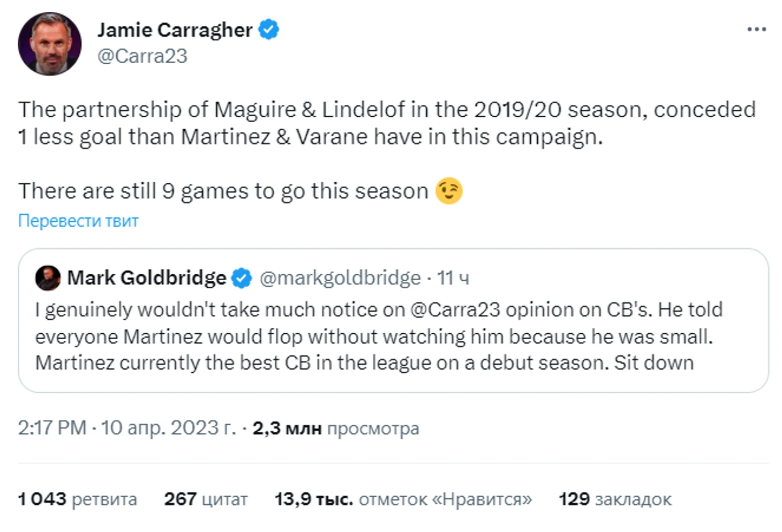Click the '11 ч' quoted tweet timestamp
Image resolution: width=782 pixels, height=532 pixels.
[x=453, y=278]
